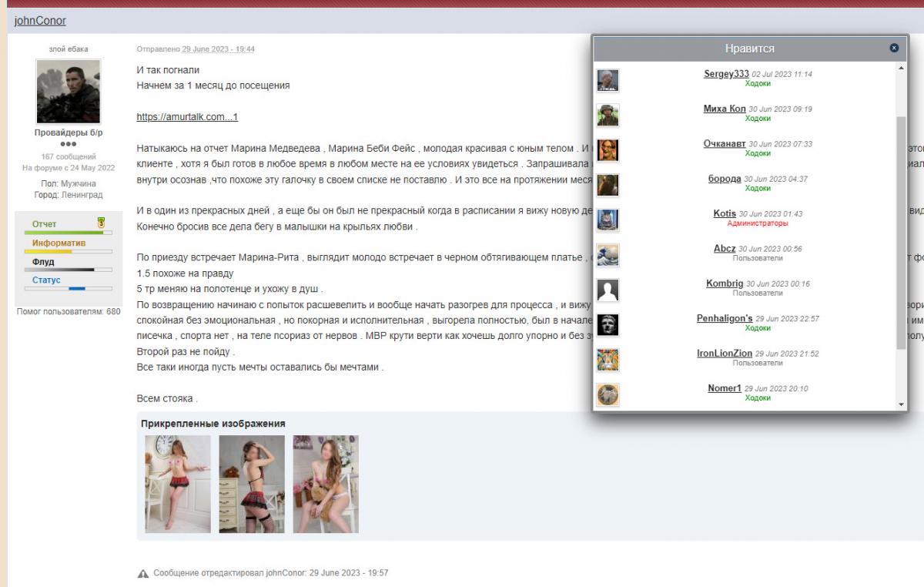The image size is (924, 587).
Task: Close the Нравится popup
Action: [x=893, y=48]
